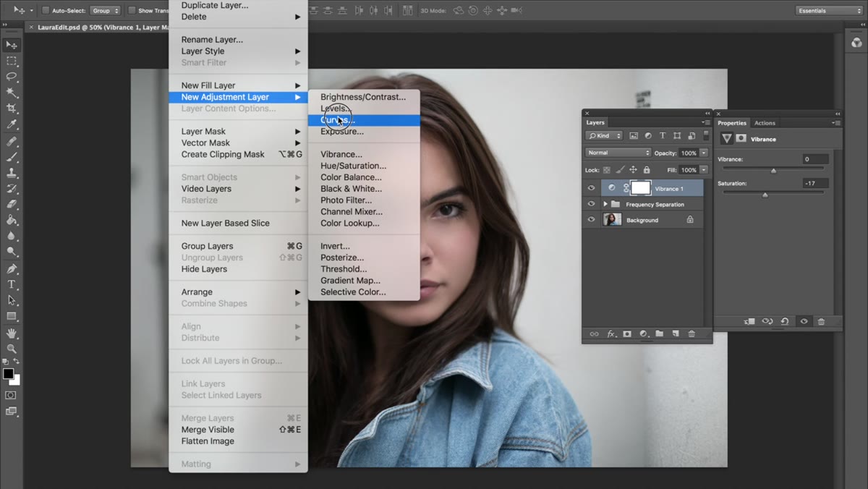Open the Essentials workspace dropdown

[829, 11]
